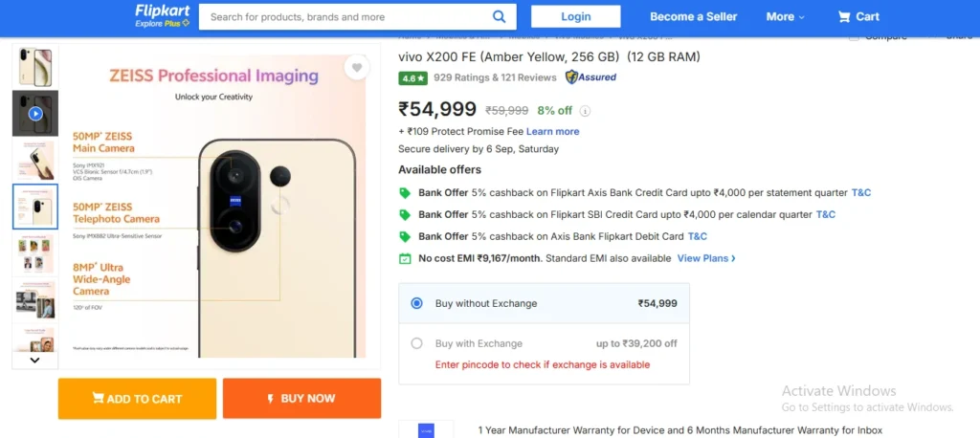The image size is (980, 438).
Task: Click the wishlist heart icon on image
Action: [x=356, y=68]
